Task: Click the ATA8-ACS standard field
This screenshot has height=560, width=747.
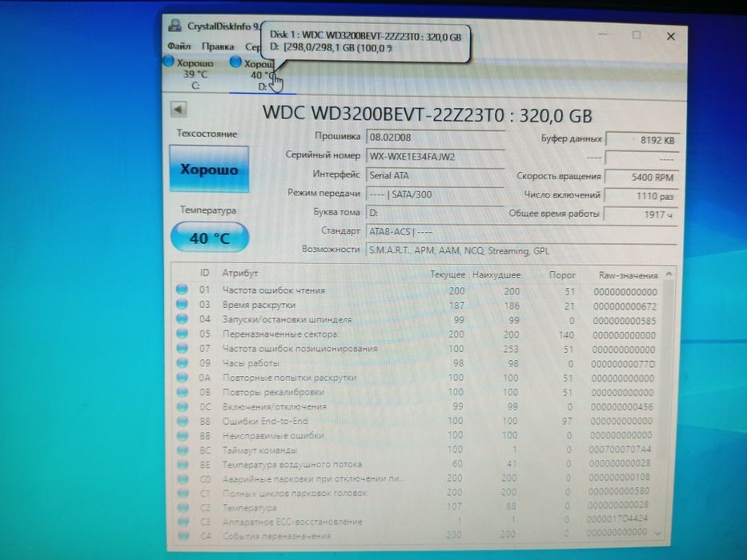Action: 521,232
